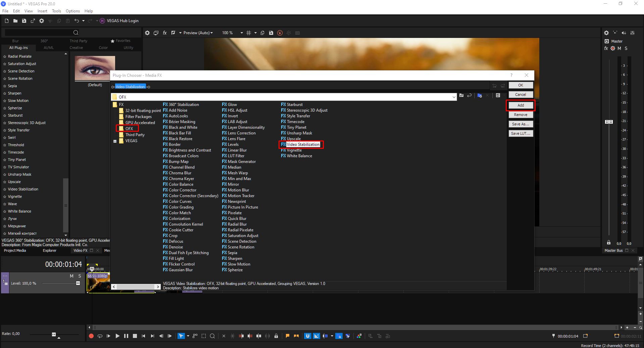This screenshot has width=644, height=348.
Task: Click OK in the Plug-In Chooser
Action: click(521, 85)
